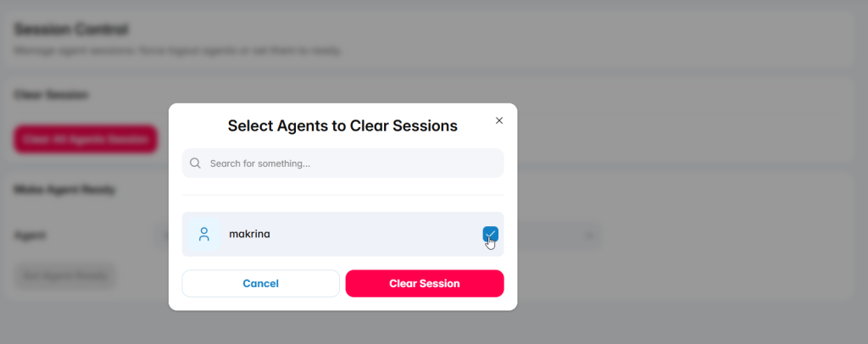
Task: Click the Make Agent Ready section heading
Action: [x=64, y=190]
